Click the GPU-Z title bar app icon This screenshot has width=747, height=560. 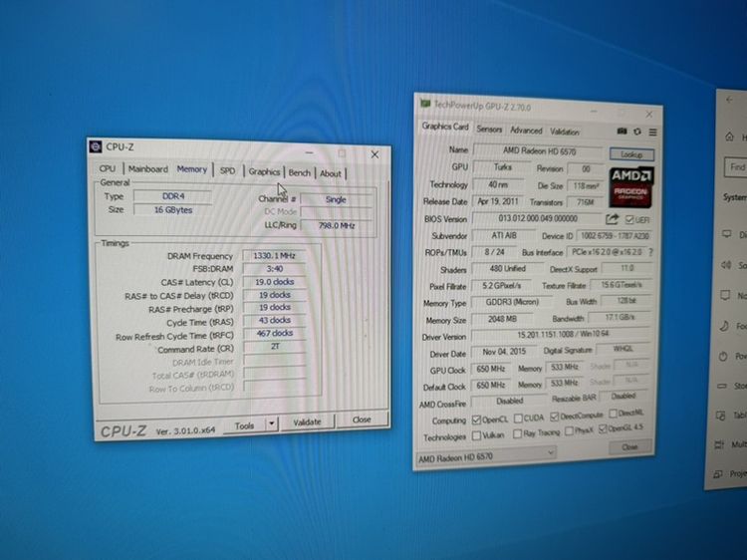[x=425, y=104]
